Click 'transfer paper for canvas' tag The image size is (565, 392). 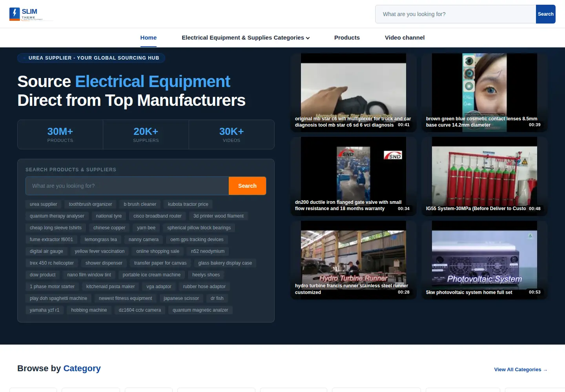pyautogui.click(x=160, y=263)
